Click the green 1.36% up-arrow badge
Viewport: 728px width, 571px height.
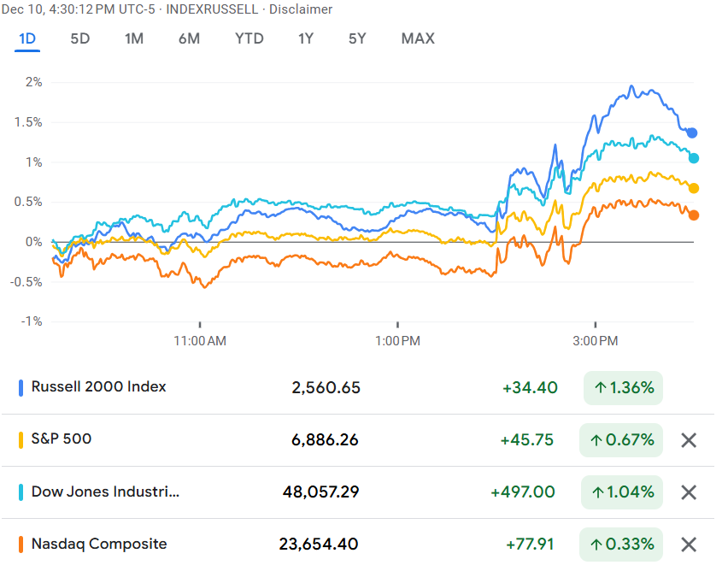(623, 388)
